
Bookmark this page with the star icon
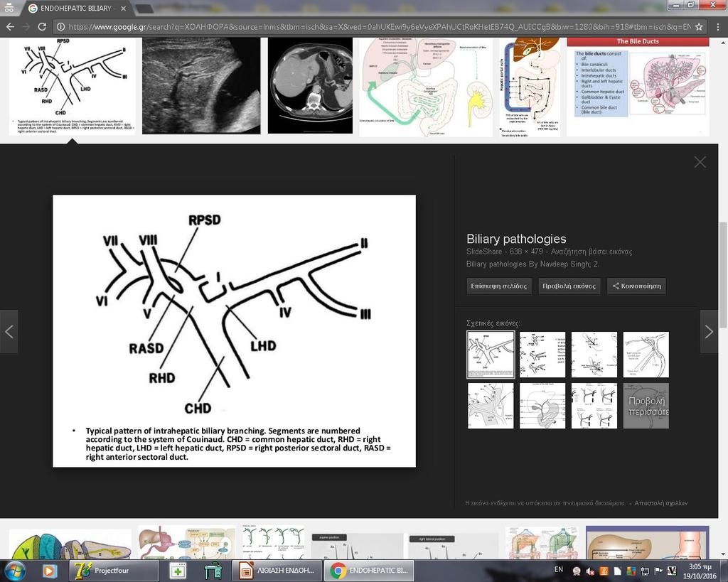pos(699,27)
